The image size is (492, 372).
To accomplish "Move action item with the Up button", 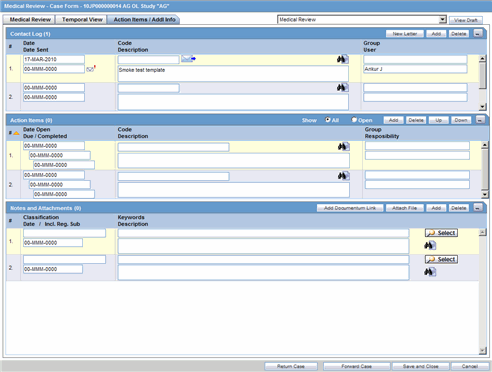I will (439, 120).
